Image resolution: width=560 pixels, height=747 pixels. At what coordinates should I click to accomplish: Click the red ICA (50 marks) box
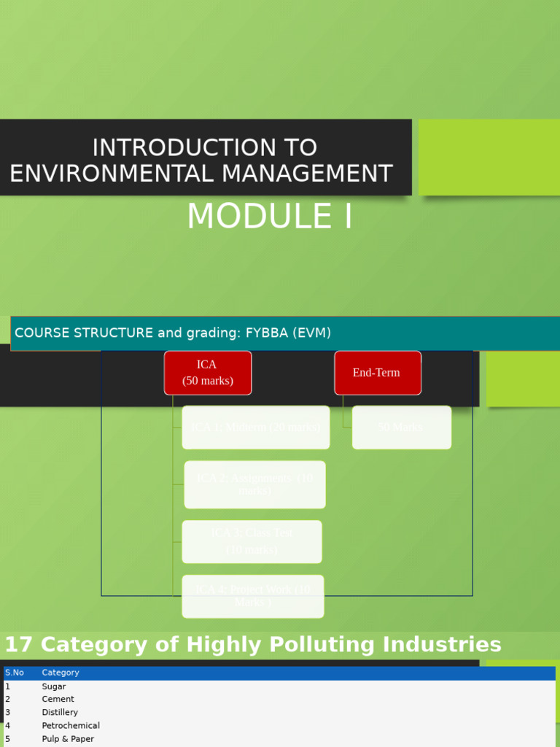point(208,373)
